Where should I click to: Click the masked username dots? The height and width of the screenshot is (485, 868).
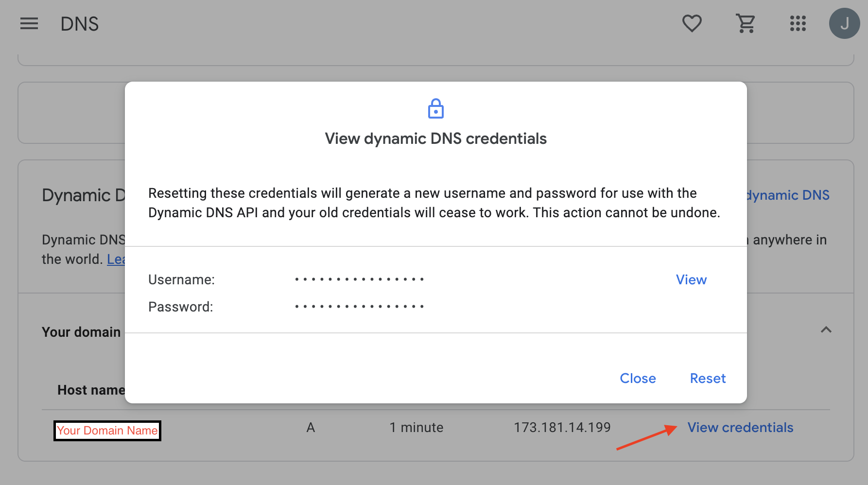click(360, 279)
